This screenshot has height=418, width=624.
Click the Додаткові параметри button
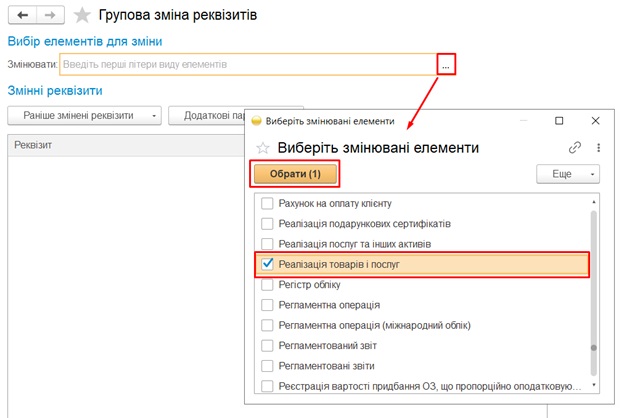click(207, 115)
